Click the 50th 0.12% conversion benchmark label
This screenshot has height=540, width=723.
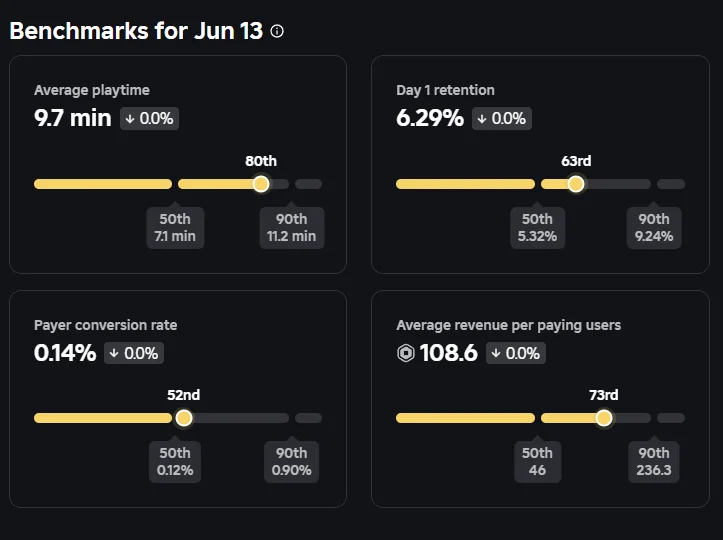point(175,462)
